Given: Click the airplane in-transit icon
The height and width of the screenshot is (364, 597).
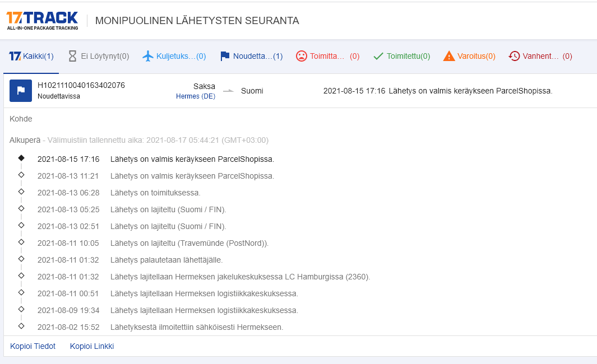Looking at the screenshot, I should [x=148, y=57].
